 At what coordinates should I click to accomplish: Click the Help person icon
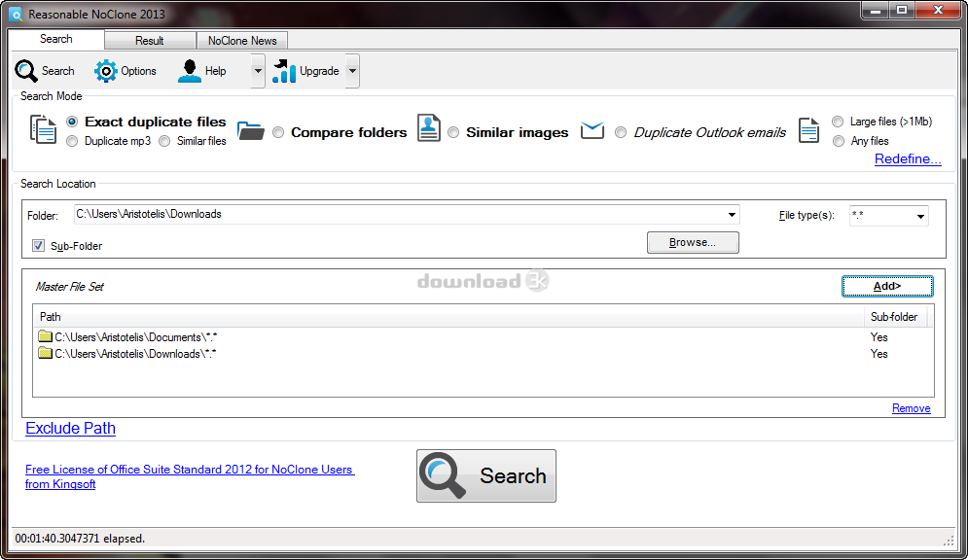tap(190, 71)
